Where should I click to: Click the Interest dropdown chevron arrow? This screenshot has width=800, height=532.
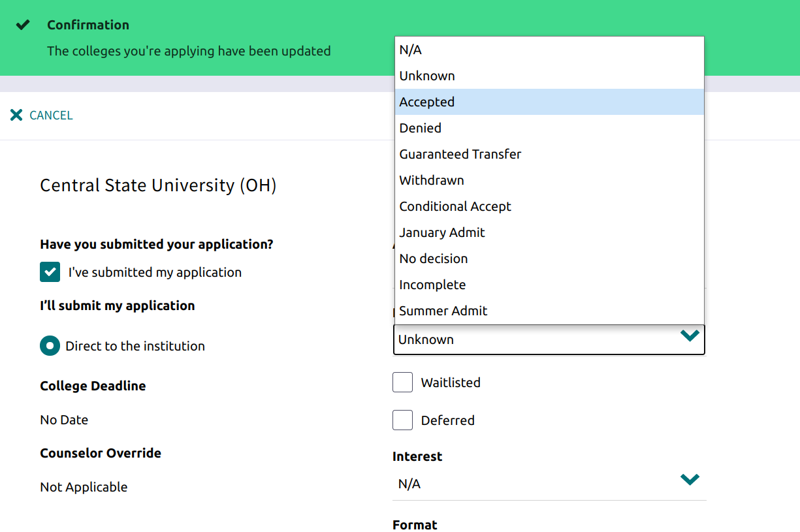click(690, 480)
